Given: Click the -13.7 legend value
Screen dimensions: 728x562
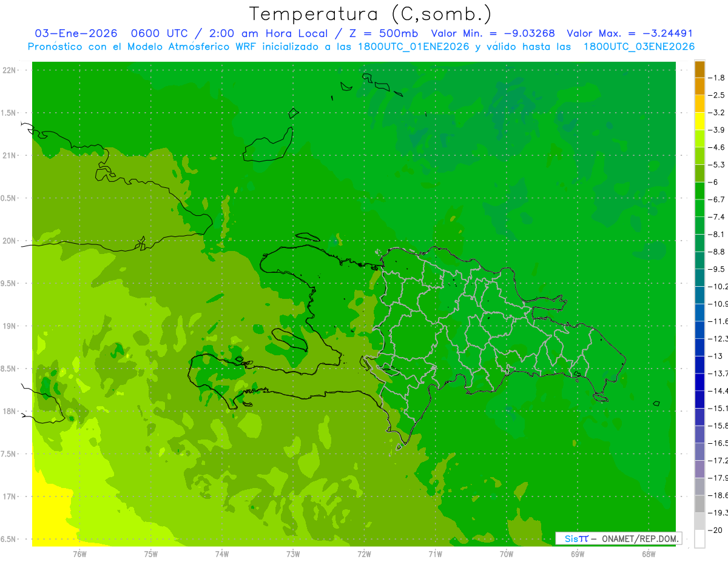Looking at the screenshot, I should 718,373.
